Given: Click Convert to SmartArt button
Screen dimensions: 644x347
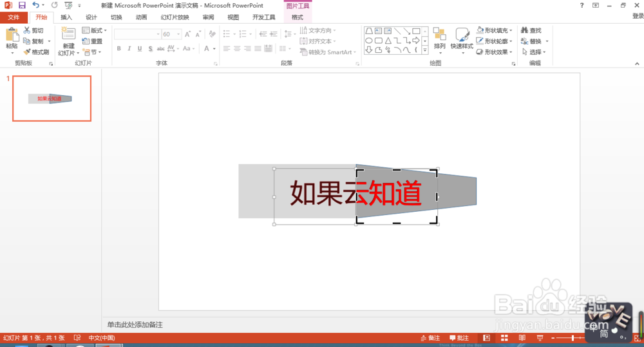Looking at the screenshot, I should [x=327, y=52].
